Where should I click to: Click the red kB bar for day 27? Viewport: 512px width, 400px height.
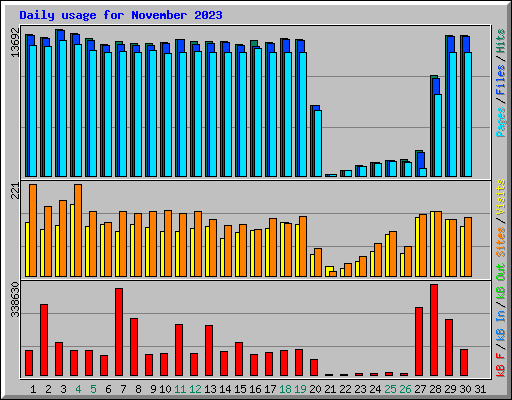[x=419, y=342]
